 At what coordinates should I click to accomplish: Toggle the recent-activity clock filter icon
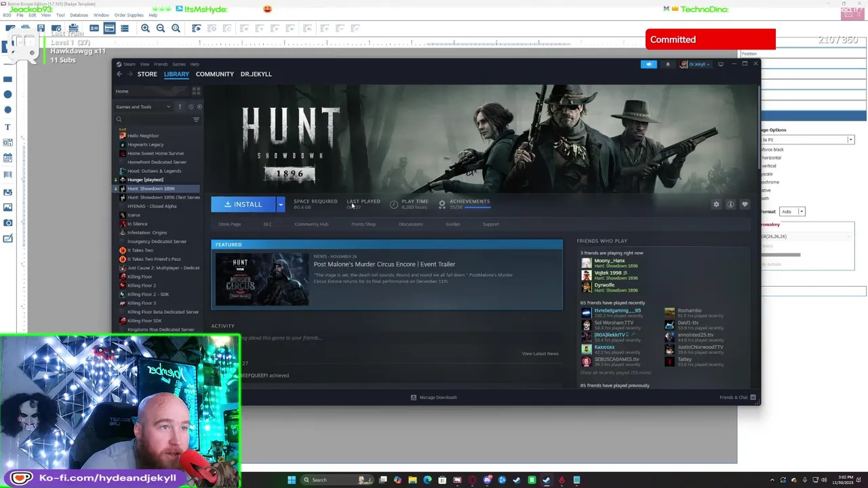[191, 106]
